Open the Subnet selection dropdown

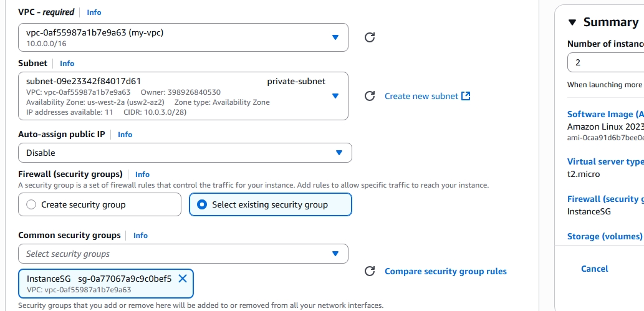183,96
